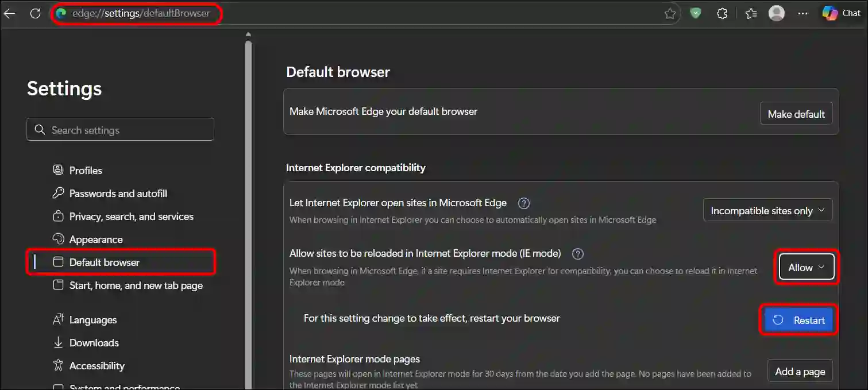
Task: Open the Allow dropdown for IE mode
Action: tap(805, 267)
